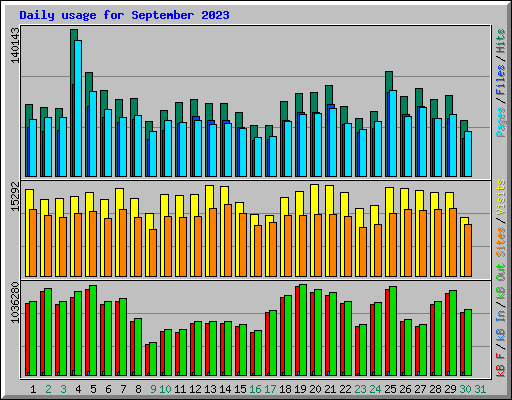Click the orange sites bar for day 14

(228, 240)
